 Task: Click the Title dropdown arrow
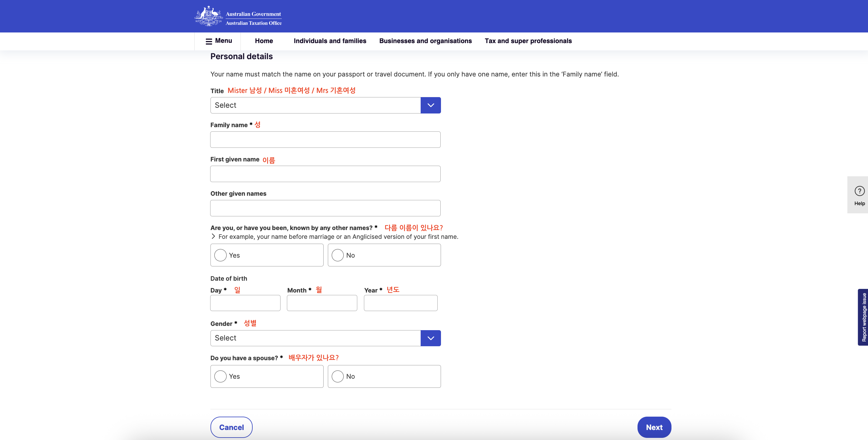tap(430, 105)
